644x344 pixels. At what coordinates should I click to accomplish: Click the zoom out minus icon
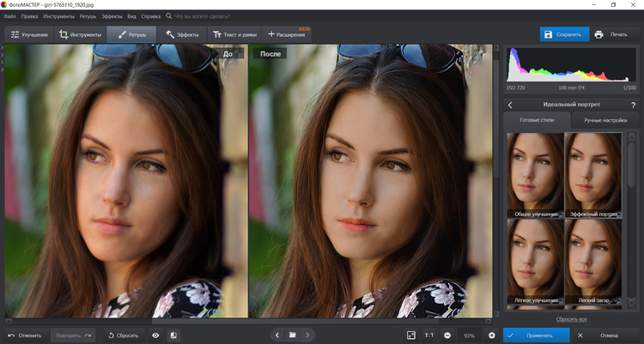click(x=448, y=335)
